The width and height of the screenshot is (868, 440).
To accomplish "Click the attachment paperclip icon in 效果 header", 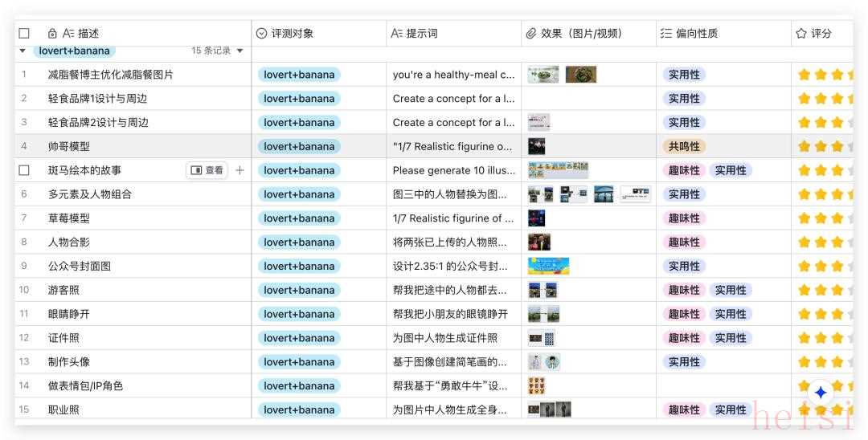I will (531, 34).
